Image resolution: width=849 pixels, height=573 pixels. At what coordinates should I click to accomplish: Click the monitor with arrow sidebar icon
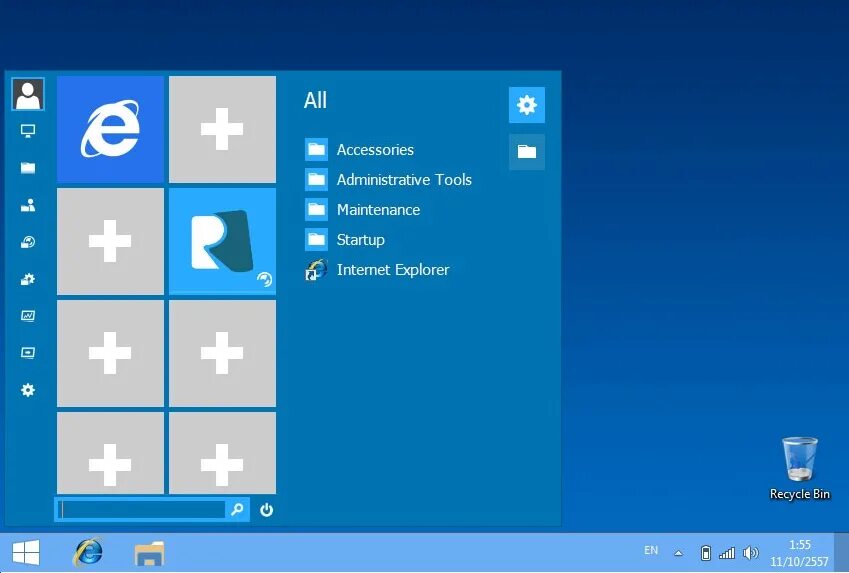click(x=28, y=353)
